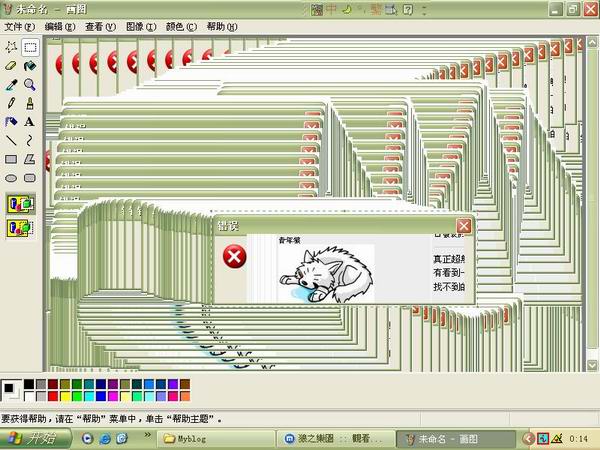Activate the Magnifier tool
The image size is (600, 450).
click(x=30, y=85)
